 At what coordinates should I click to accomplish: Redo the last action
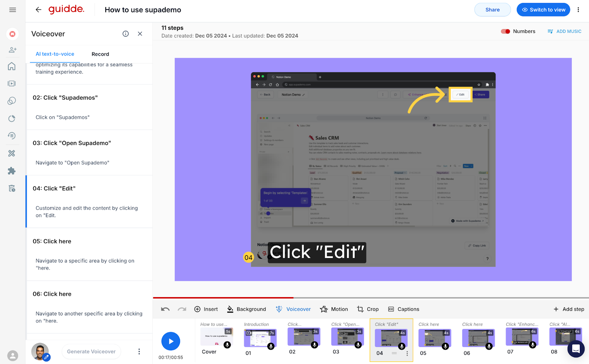point(182,309)
